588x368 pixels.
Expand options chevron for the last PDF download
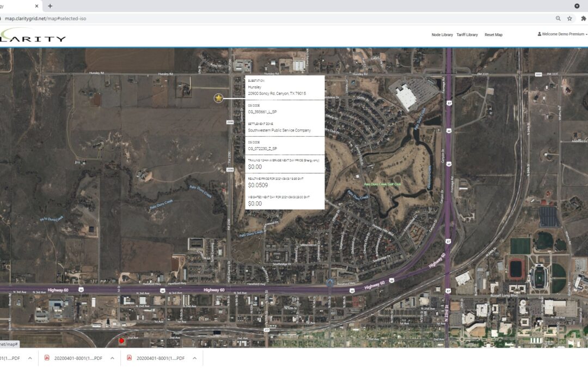(194, 358)
